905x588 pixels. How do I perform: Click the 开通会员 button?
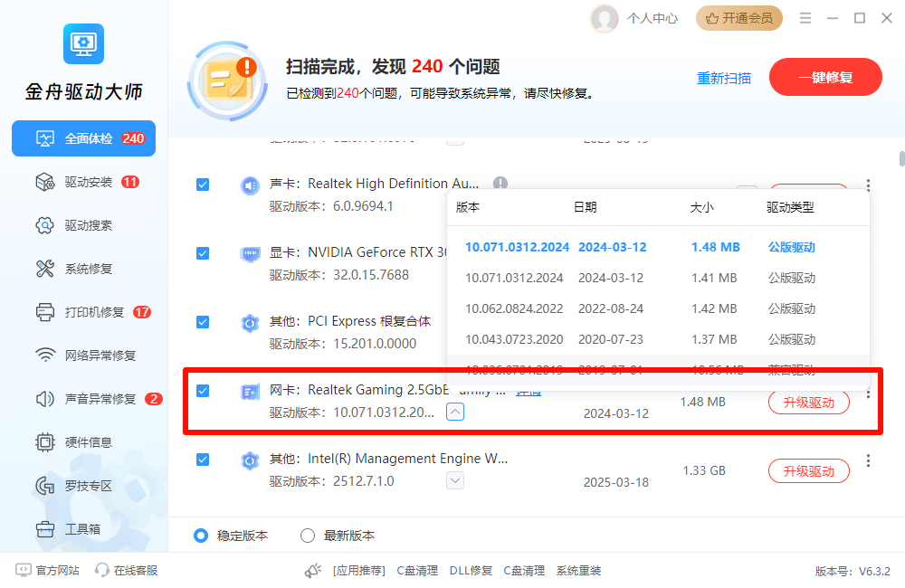(x=738, y=18)
